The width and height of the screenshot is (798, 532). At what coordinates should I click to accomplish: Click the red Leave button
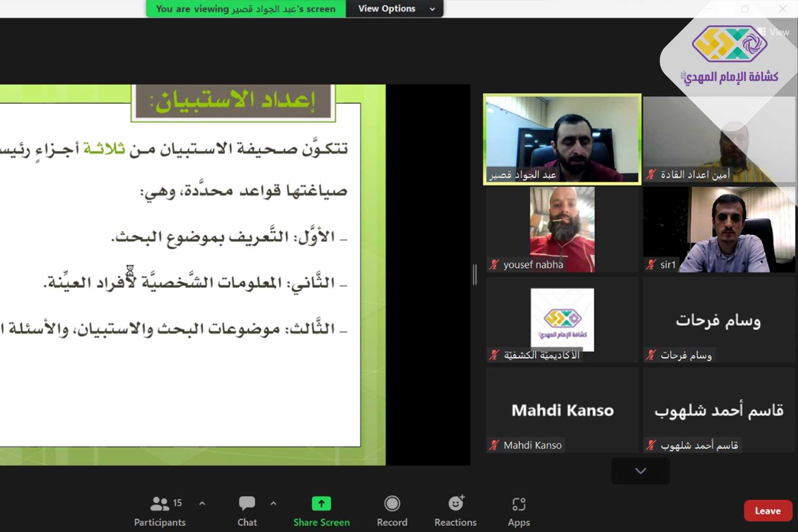[767, 511]
